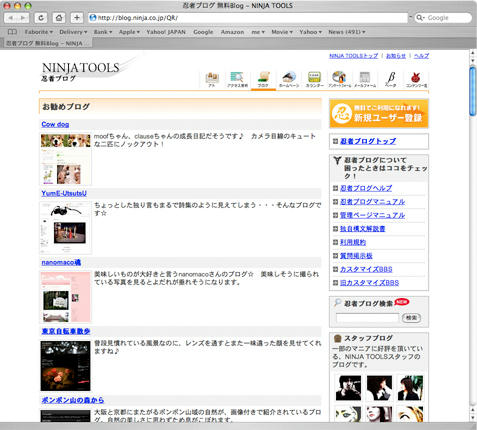Open the nanomaco魂 blog link

(61, 262)
